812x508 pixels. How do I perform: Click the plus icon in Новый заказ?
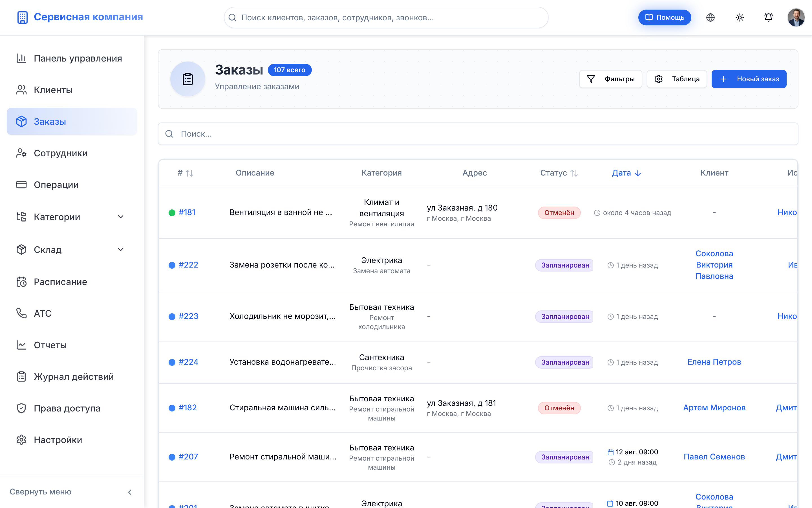coord(723,79)
